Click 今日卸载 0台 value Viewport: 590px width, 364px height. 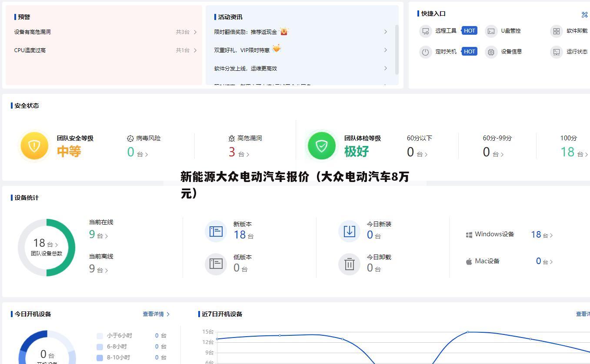tap(373, 268)
